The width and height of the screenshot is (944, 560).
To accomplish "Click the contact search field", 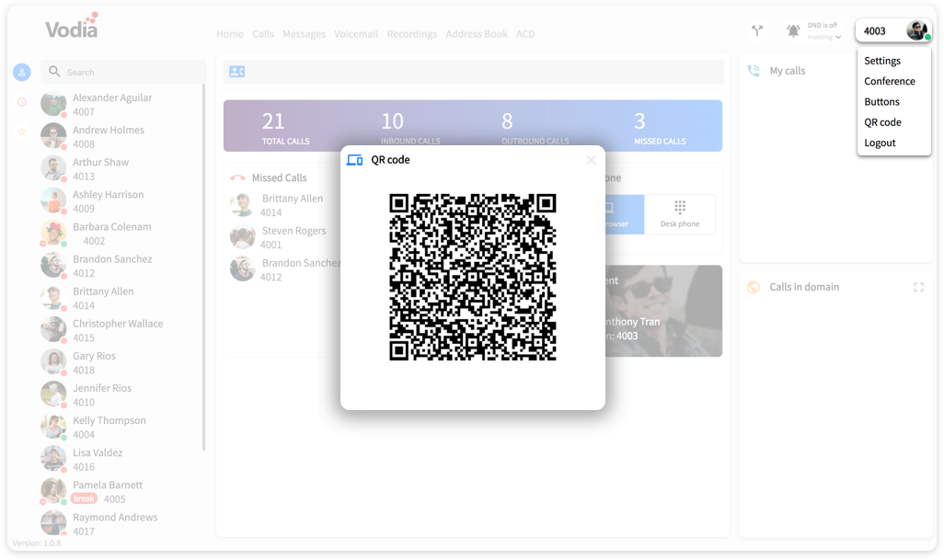I will [x=123, y=72].
